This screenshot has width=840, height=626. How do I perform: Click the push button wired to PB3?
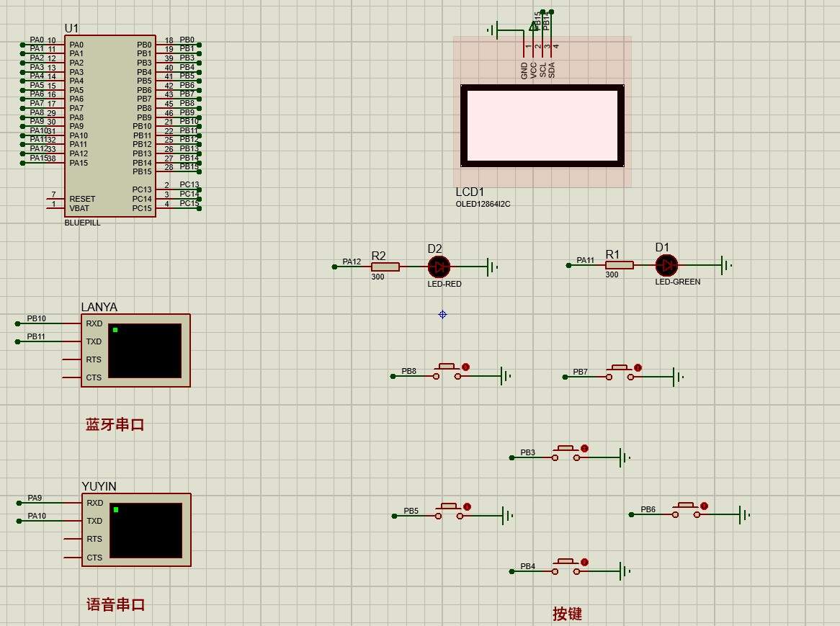[566, 454]
